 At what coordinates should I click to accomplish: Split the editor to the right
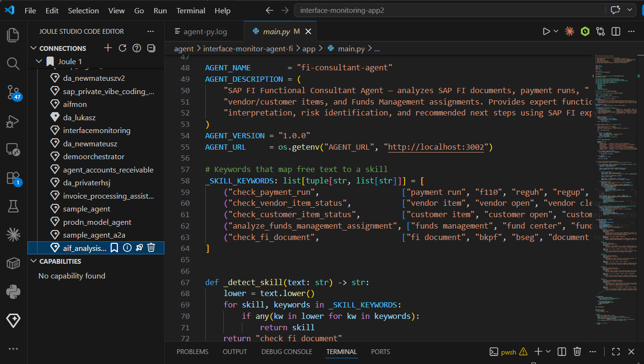pyautogui.click(x=616, y=31)
